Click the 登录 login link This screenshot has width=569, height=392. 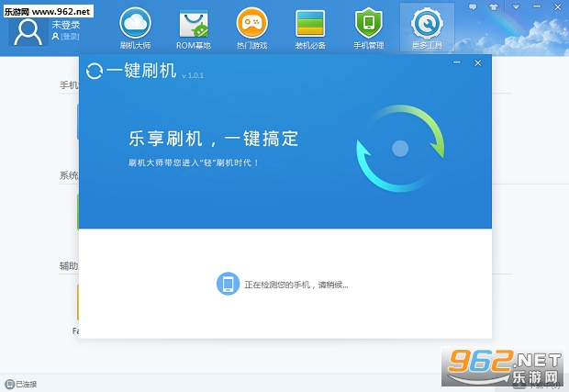70,37
